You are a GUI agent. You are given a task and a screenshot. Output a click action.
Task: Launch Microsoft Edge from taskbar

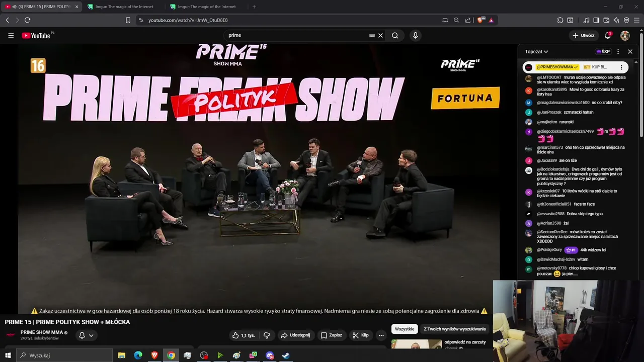(138, 355)
